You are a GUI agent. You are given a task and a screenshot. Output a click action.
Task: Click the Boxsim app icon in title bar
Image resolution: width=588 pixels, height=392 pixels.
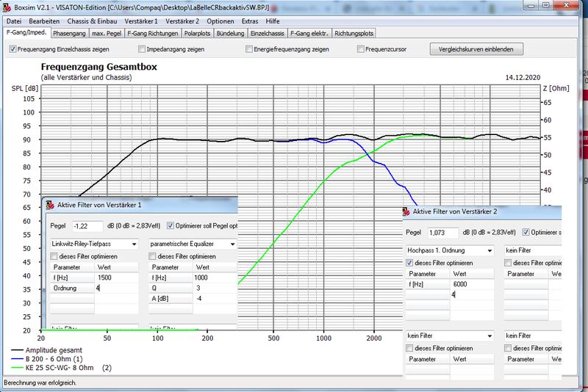(x=7, y=7)
